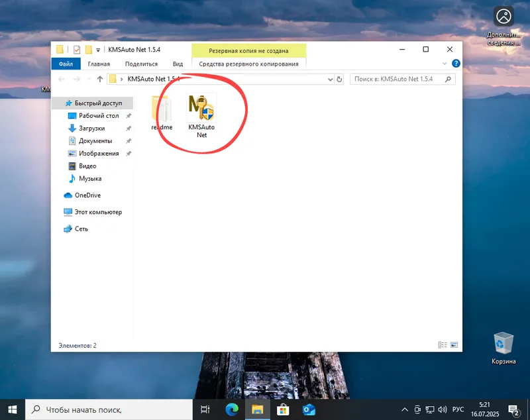The image size is (530, 420).
Task: Open Microsoft Edge from the taskbar
Action: coord(231,409)
